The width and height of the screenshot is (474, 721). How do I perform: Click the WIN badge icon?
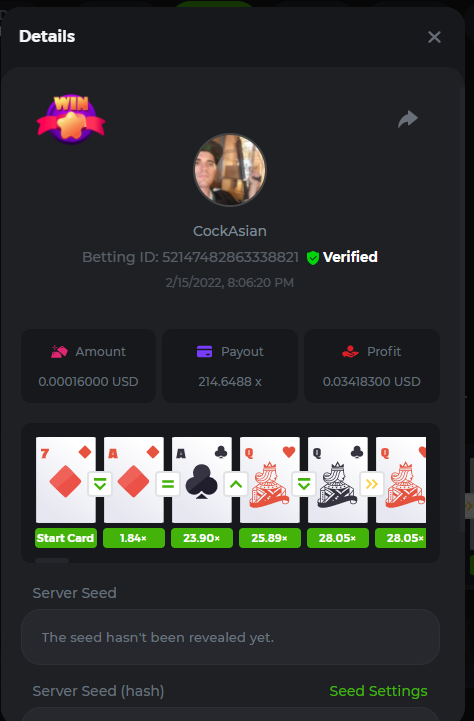tap(71, 119)
